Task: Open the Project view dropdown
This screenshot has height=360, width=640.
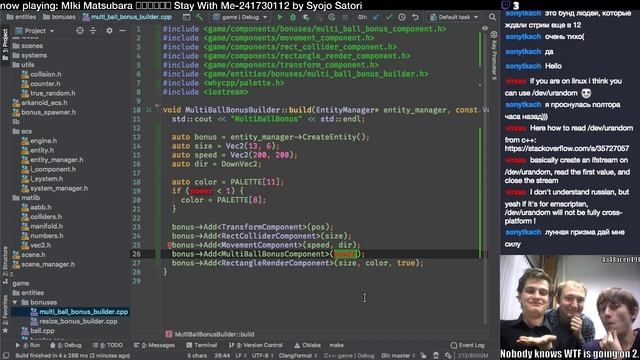Action: 35,31
